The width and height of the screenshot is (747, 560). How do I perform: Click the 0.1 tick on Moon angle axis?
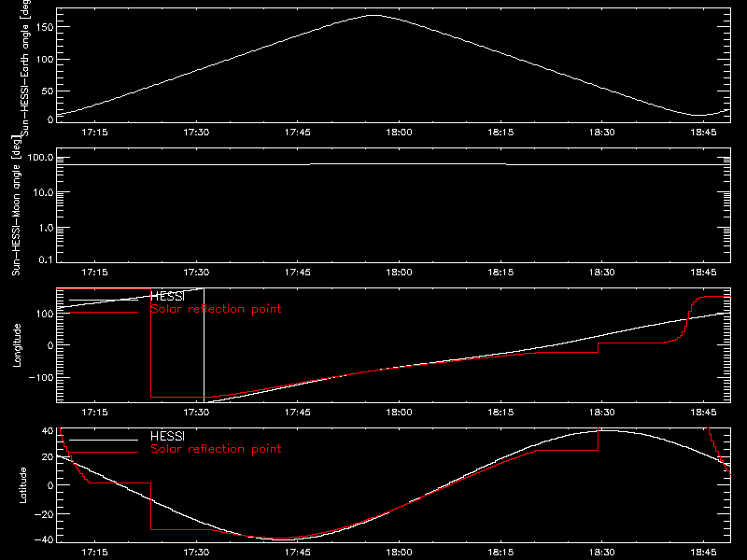pos(46,259)
